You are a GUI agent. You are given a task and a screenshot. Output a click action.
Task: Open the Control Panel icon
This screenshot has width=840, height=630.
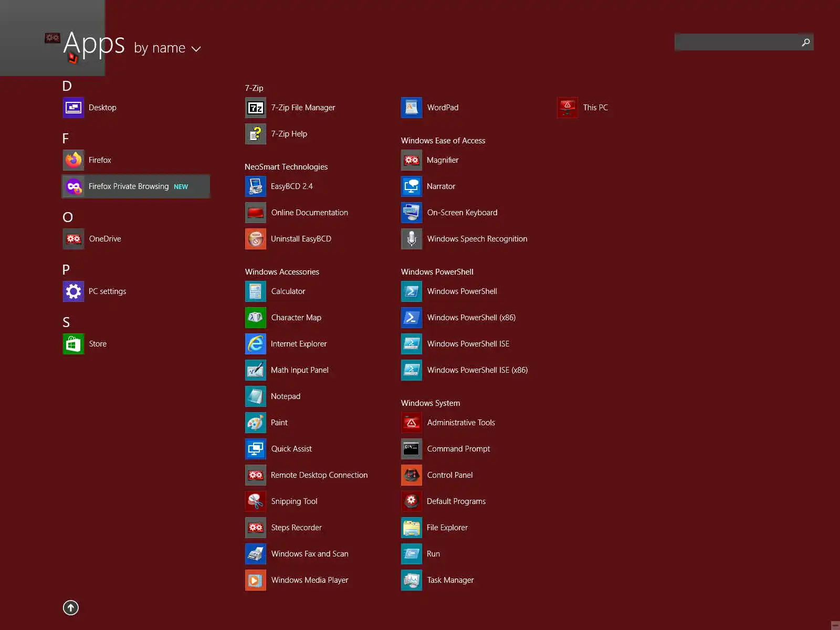coord(412,475)
